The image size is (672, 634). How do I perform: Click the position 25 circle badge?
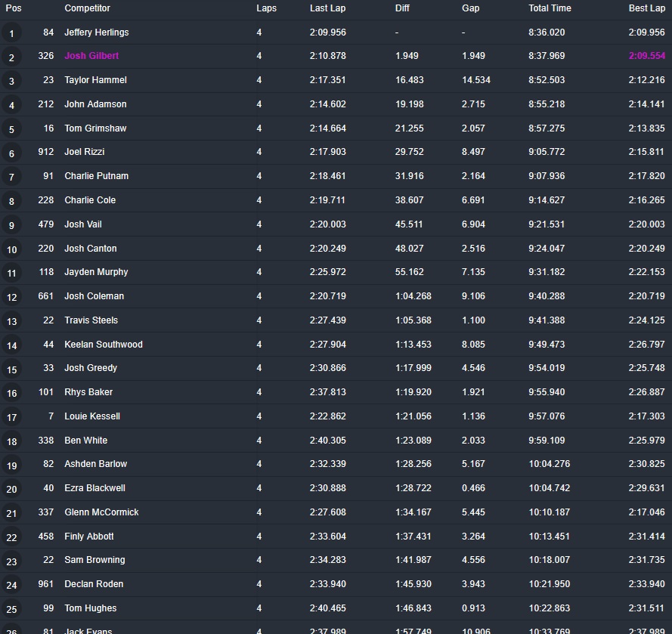[x=11, y=609]
